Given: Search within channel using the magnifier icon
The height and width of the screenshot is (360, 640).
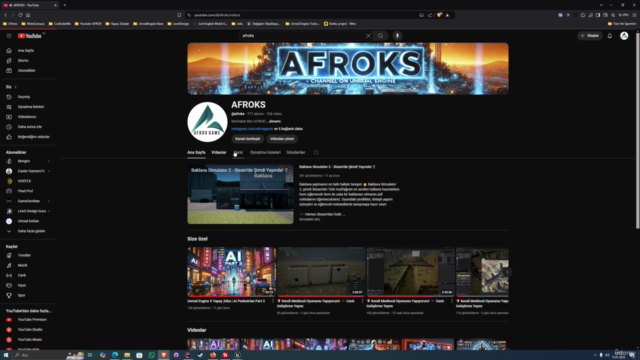Looking at the screenshot, I should coord(316,153).
